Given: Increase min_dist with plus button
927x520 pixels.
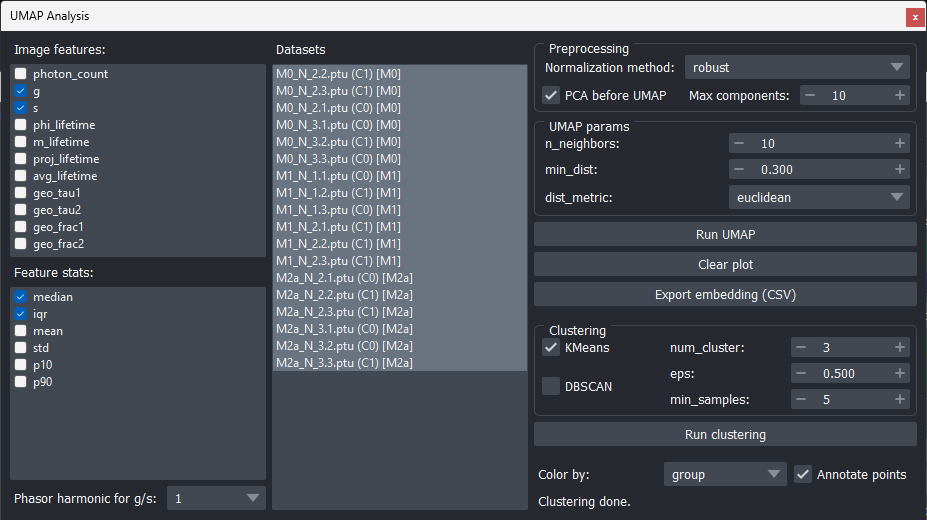Looking at the screenshot, I should pyautogui.click(x=899, y=170).
